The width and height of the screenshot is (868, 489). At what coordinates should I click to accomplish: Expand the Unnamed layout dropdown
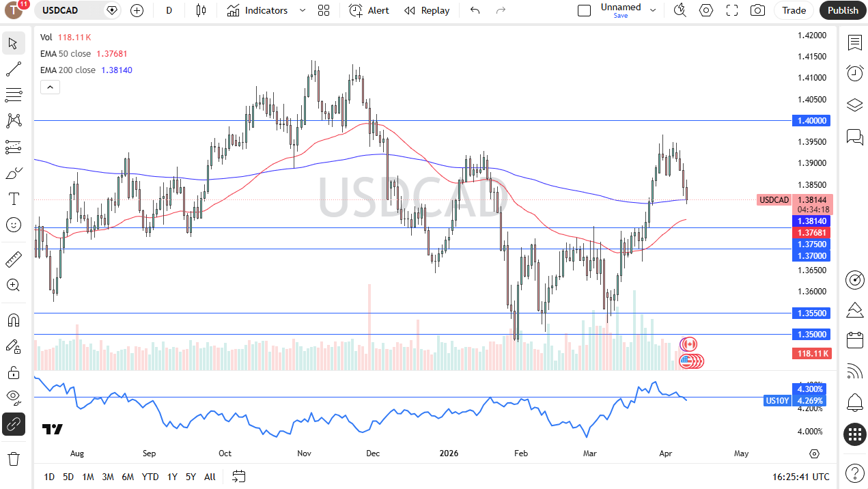652,10
